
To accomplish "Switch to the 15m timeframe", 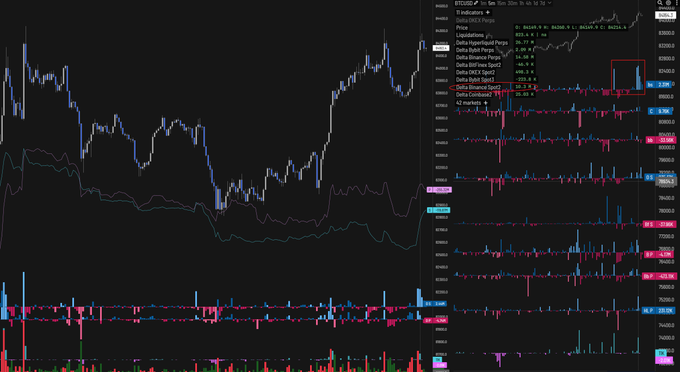I will point(501,3).
